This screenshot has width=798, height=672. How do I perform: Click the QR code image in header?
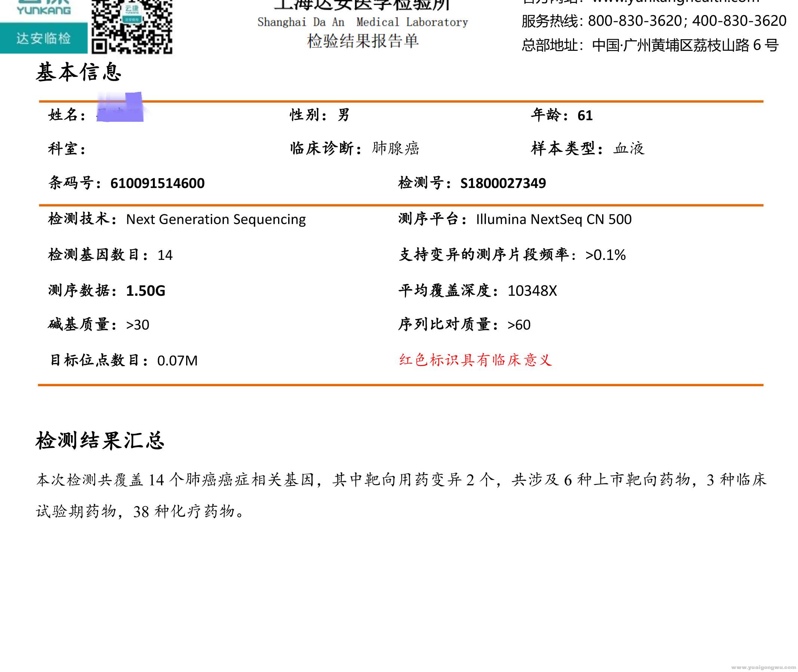132,27
